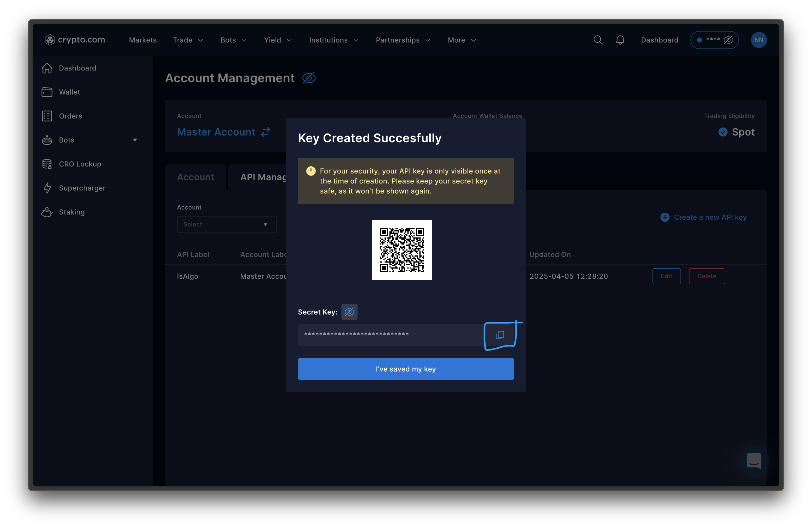
Task: Open the chat support widget
Action: pyautogui.click(x=754, y=461)
